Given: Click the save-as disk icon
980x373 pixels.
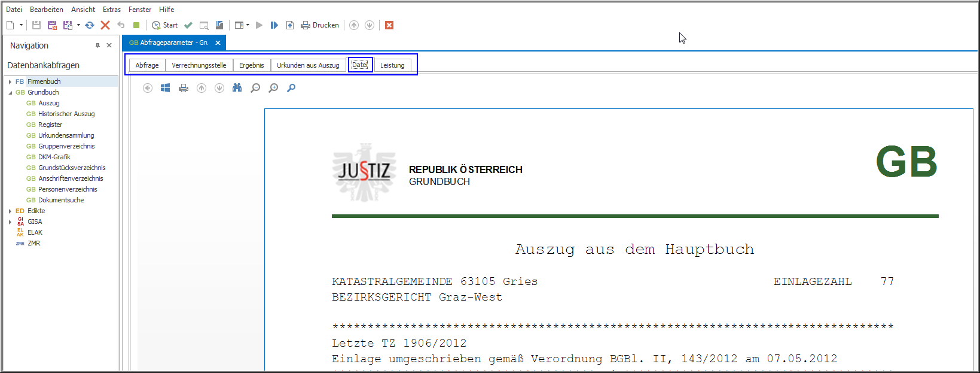Looking at the screenshot, I should click(68, 25).
